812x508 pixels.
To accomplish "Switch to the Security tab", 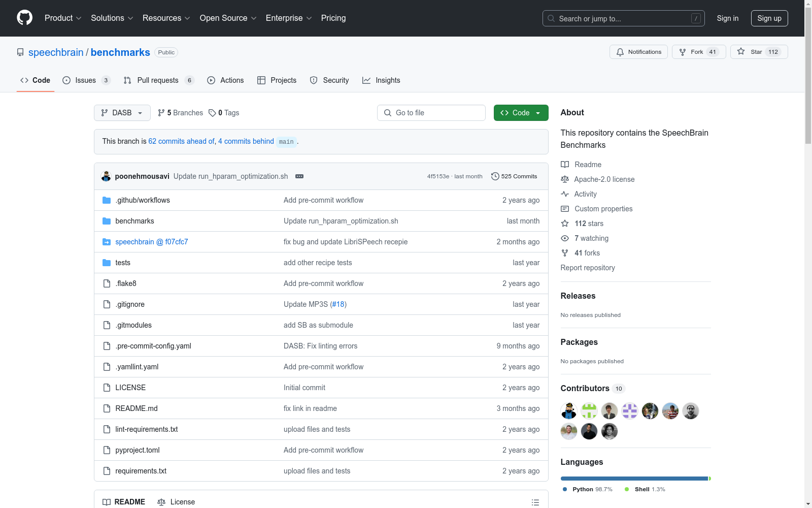I will point(329,80).
